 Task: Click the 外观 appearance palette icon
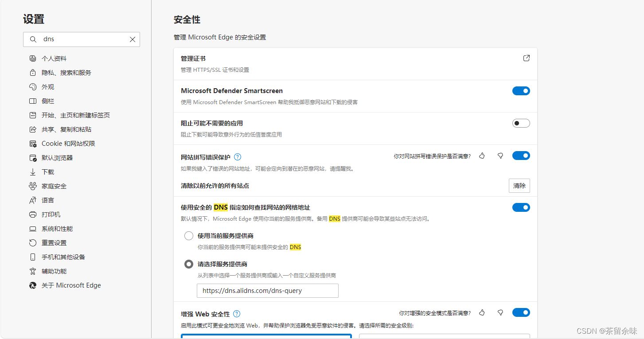[33, 87]
